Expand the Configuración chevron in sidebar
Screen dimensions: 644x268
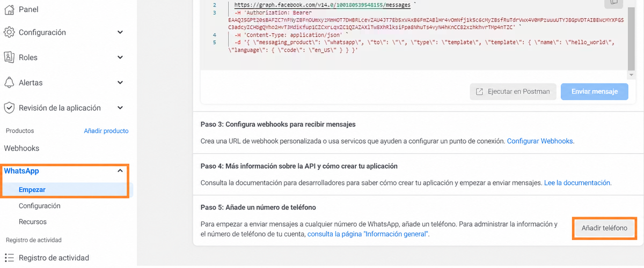(120, 32)
